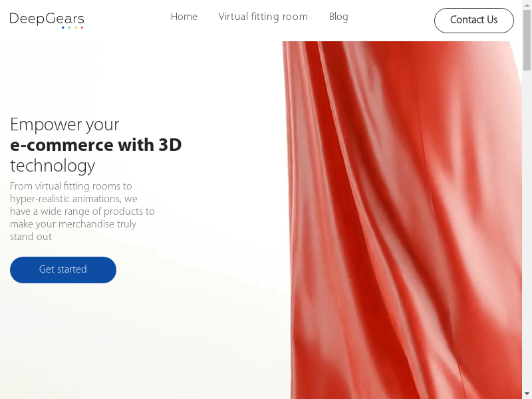Click the DeepGears logo wordmark
Image resolution: width=532 pixels, height=399 pixels.
47,19
